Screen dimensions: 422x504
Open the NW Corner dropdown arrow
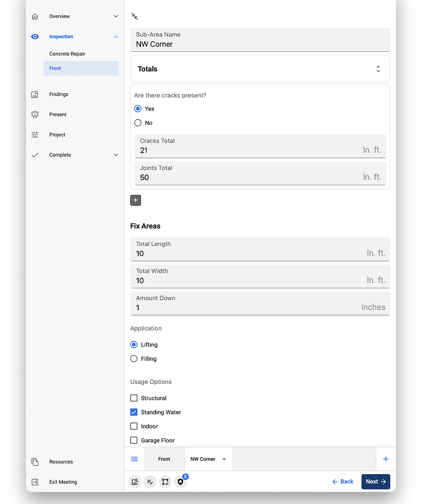click(224, 459)
